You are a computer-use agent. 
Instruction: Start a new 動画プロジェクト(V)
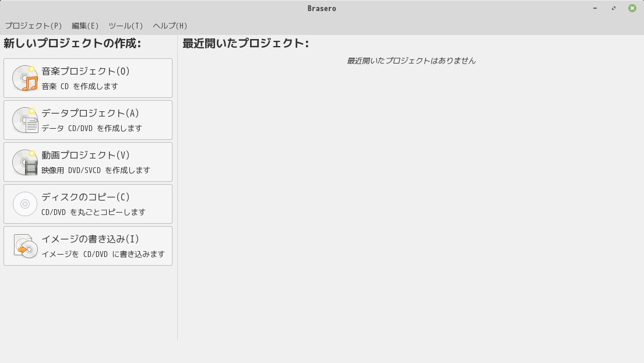(88, 162)
